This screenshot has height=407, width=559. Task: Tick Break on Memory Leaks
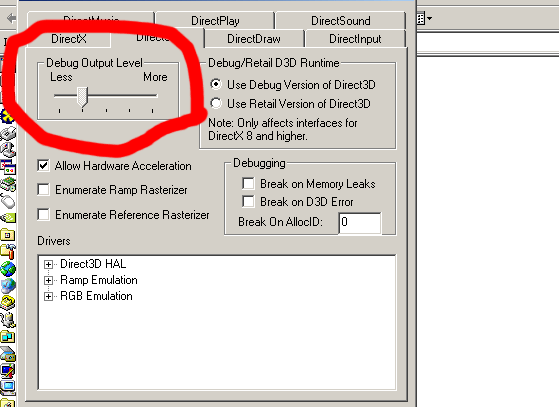click(x=248, y=184)
